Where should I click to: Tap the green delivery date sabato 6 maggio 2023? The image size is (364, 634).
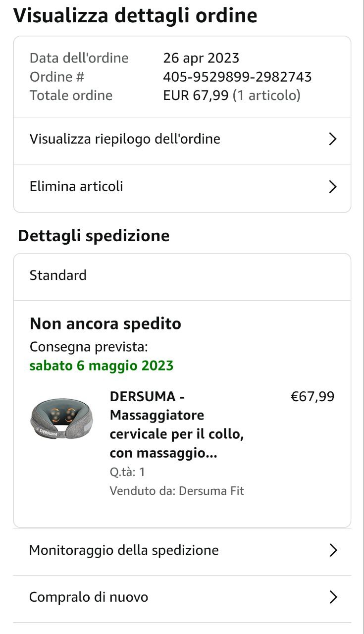[102, 366]
